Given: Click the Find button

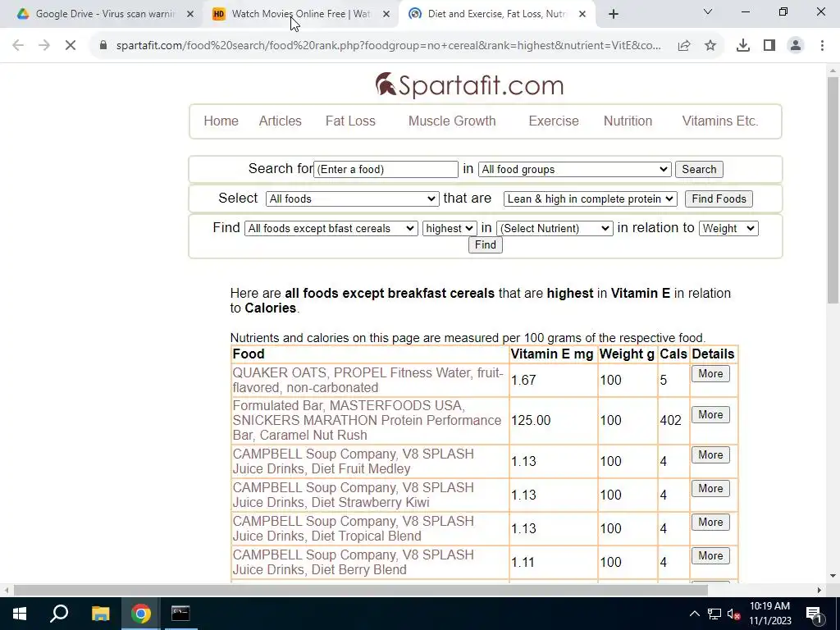Looking at the screenshot, I should pos(486,244).
